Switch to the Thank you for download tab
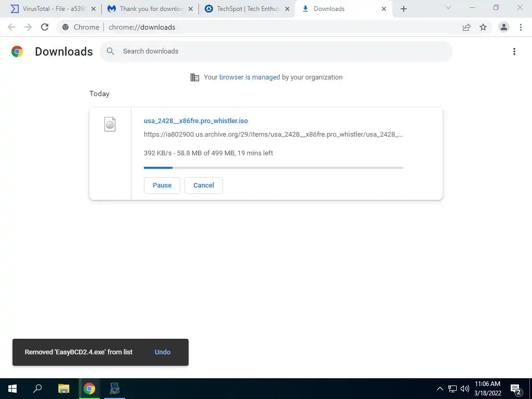This screenshot has width=532, height=399. pos(151,9)
